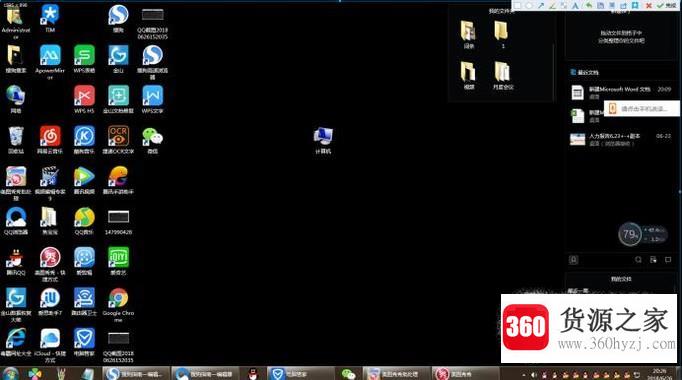This screenshot has width=682, height=380.
Task: Open the recent Microsoft Word document entry
Action: coord(620,92)
